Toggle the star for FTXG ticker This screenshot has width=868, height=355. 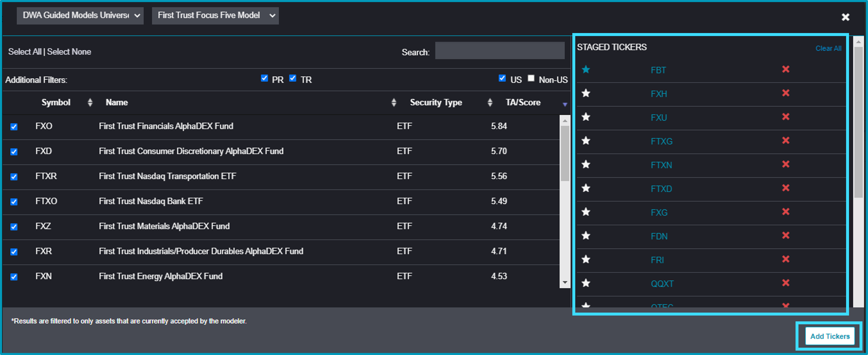[586, 141]
